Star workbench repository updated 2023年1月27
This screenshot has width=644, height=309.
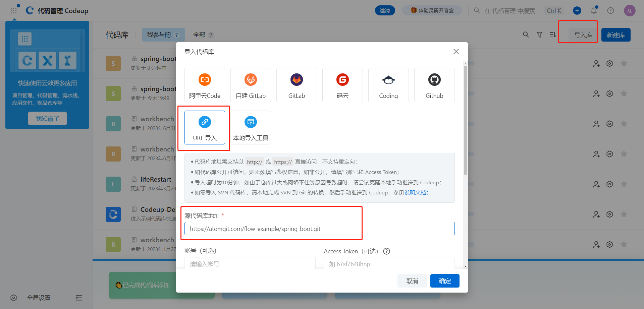624,244
